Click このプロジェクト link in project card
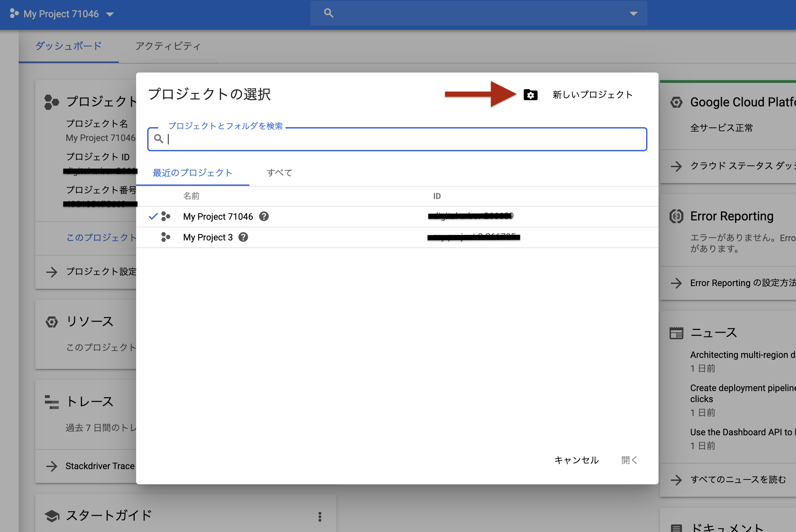 (x=102, y=238)
